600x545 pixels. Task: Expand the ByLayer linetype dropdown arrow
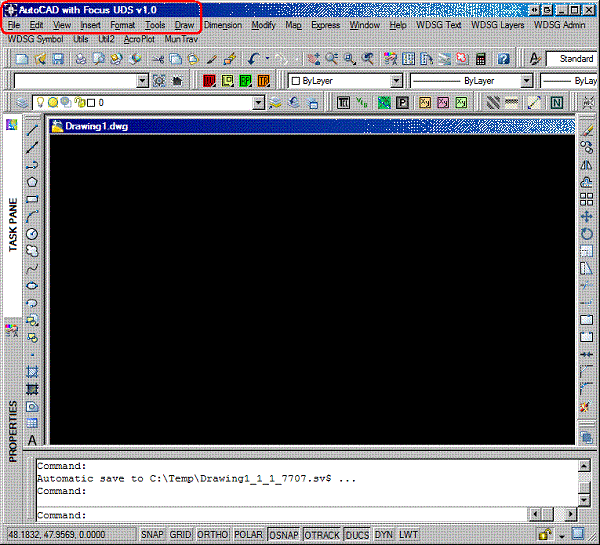tap(527, 81)
